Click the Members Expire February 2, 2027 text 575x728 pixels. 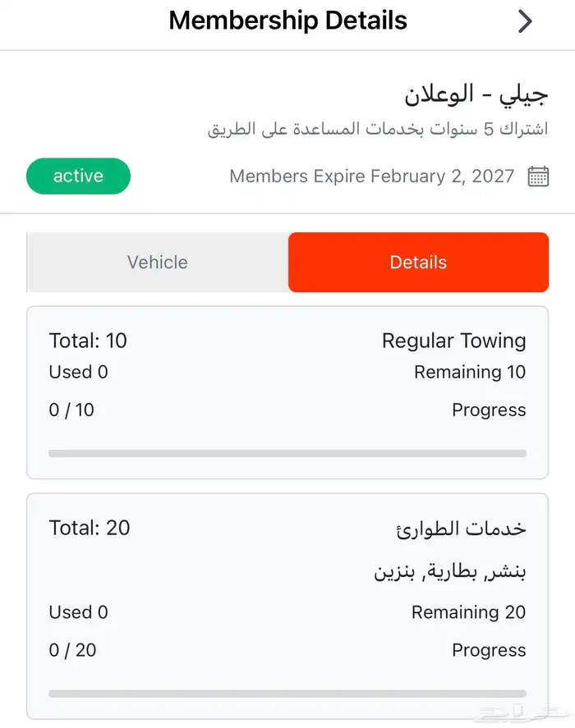pyautogui.click(x=371, y=176)
